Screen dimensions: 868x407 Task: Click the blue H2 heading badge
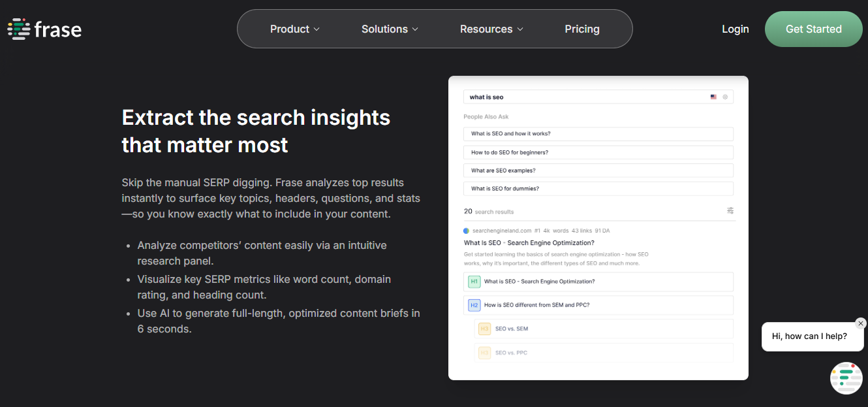coord(474,305)
